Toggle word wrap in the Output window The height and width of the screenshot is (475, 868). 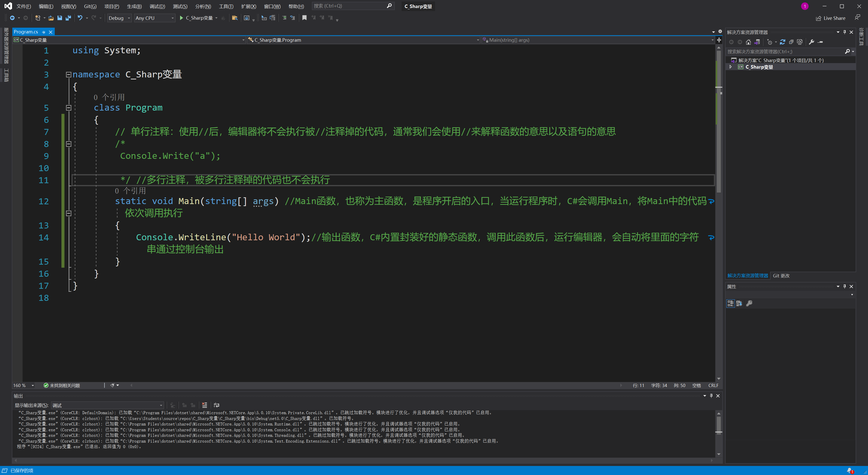[217, 405]
